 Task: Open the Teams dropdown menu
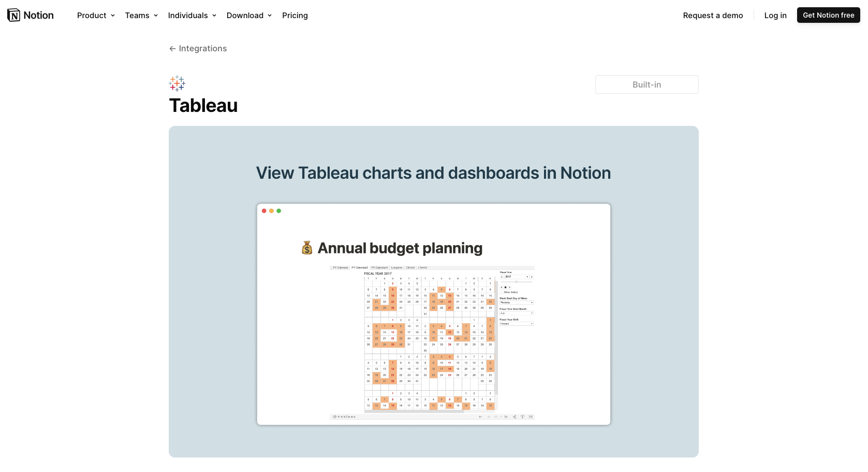(x=141, y=16)
